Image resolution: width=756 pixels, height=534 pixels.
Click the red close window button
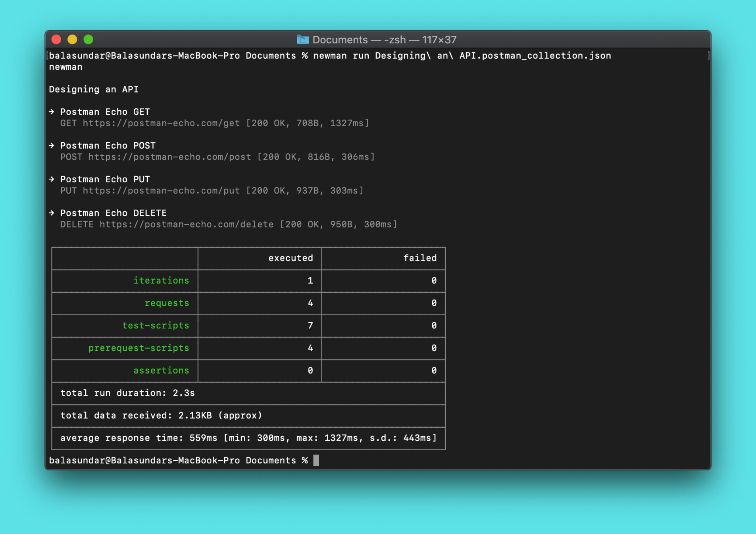[56, 40]
